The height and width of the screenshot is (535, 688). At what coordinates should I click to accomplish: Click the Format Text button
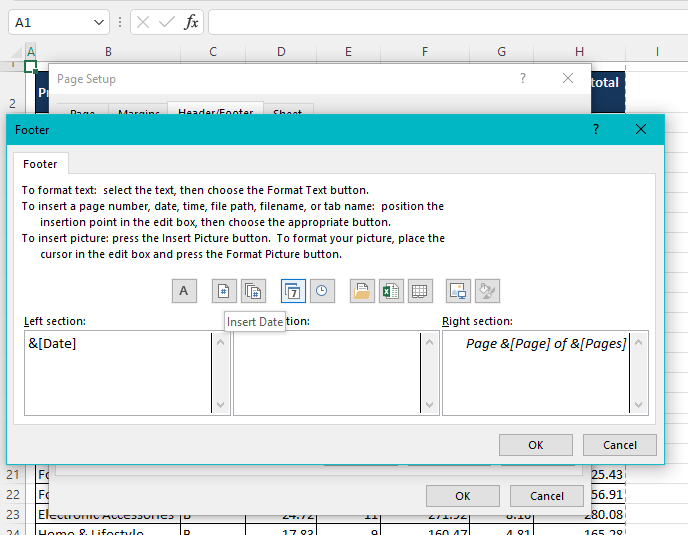point(183,291)
